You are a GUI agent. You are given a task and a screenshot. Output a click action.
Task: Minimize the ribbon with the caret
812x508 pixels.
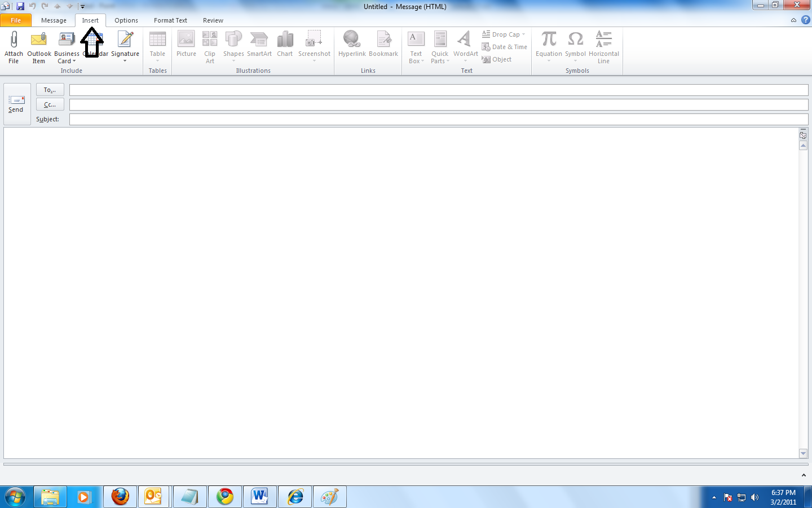[x=793, y=20]
